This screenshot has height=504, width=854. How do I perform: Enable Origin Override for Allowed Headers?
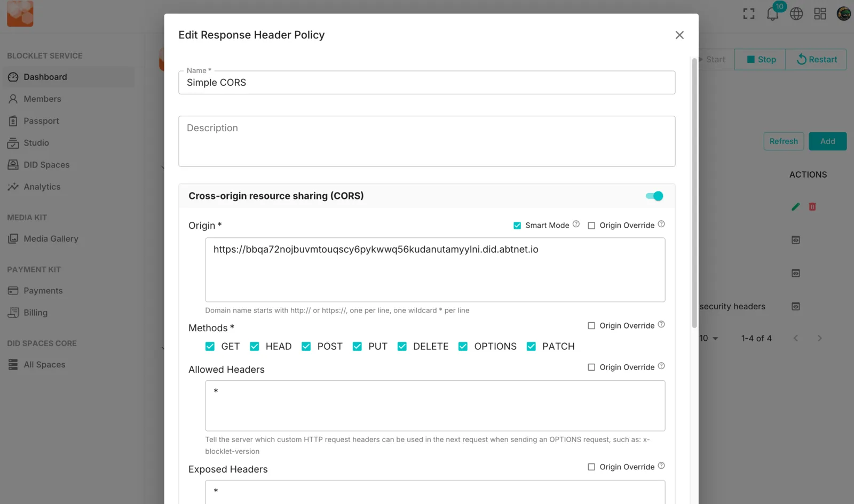coord(591,367)
